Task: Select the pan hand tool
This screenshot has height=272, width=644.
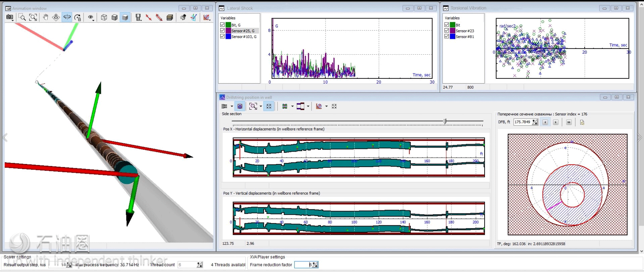Action: pos(45,17)
